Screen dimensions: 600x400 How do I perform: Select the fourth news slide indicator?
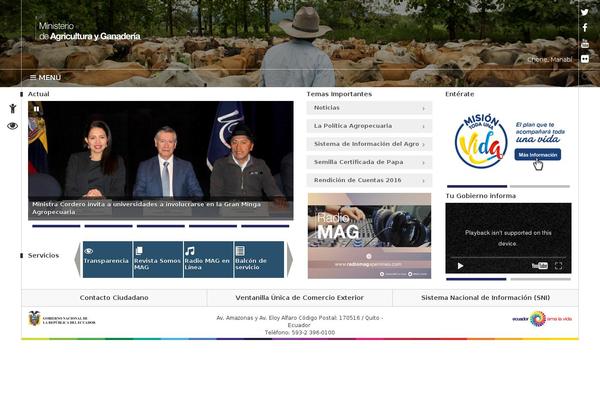coord(213,226)
